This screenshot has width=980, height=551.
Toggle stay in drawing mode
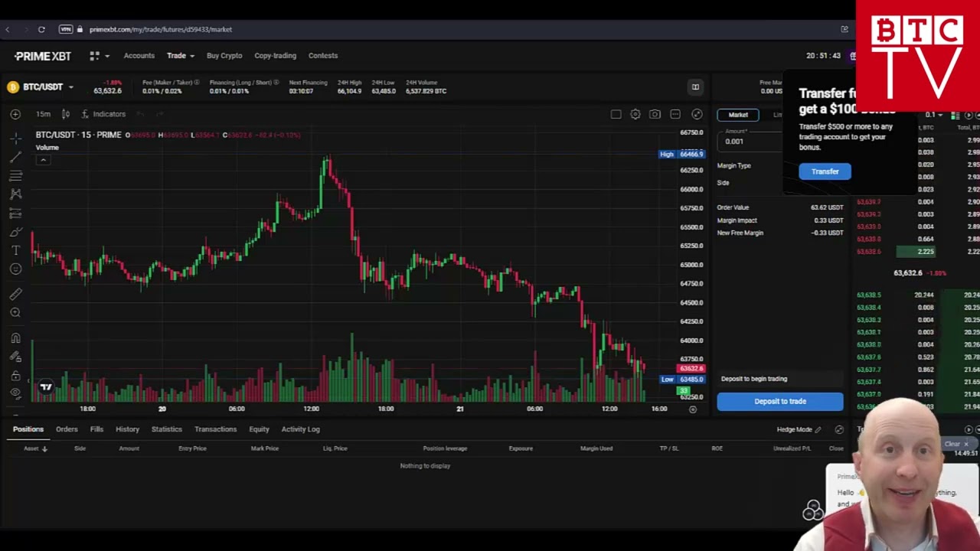(15, 357)
